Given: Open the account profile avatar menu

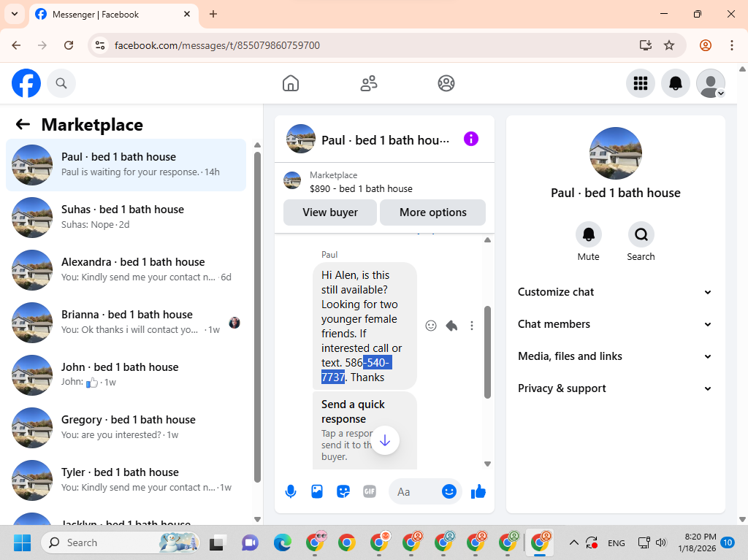Looking at the screenshot, I should coord(711,83).
